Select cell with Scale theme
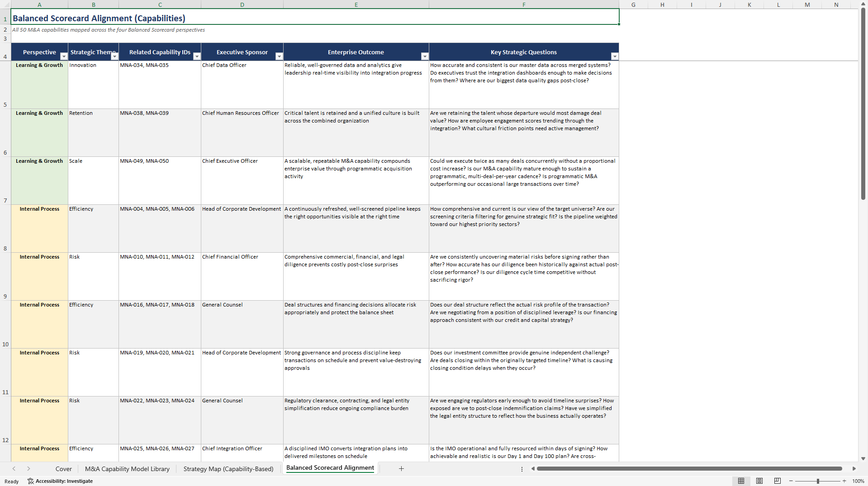This screenshot has height=486, width=868. pos(93,180)
